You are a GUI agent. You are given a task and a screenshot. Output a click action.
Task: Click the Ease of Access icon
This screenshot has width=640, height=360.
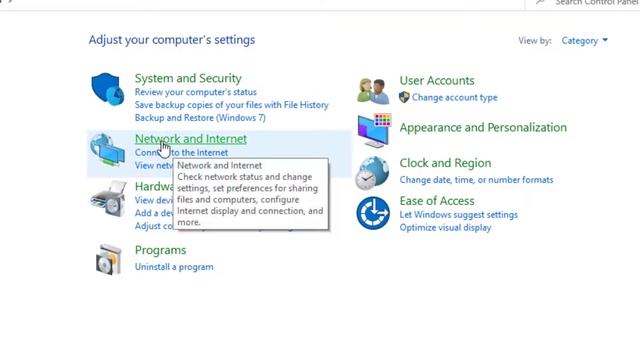tap(373, 213)
